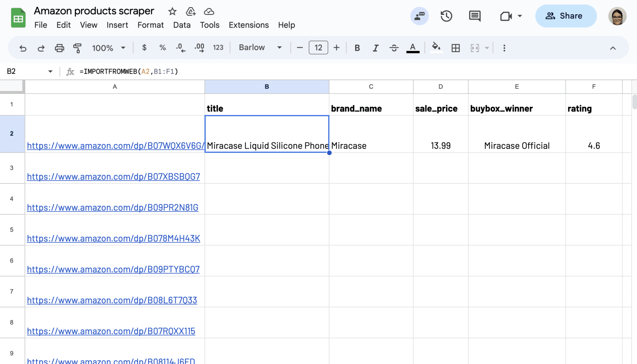The image size is (637, 364).
Task: Increase decimal places
Action: [199, 48]
